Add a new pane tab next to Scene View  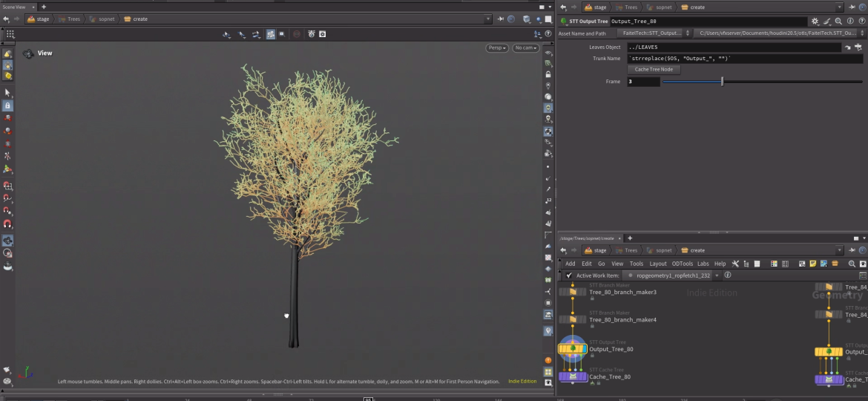point(43,7)
